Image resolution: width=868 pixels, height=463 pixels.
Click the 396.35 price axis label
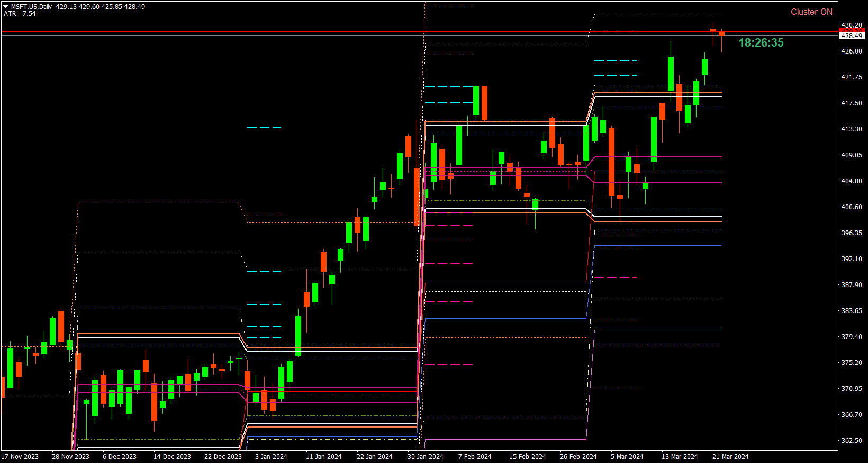pos(852,233)
